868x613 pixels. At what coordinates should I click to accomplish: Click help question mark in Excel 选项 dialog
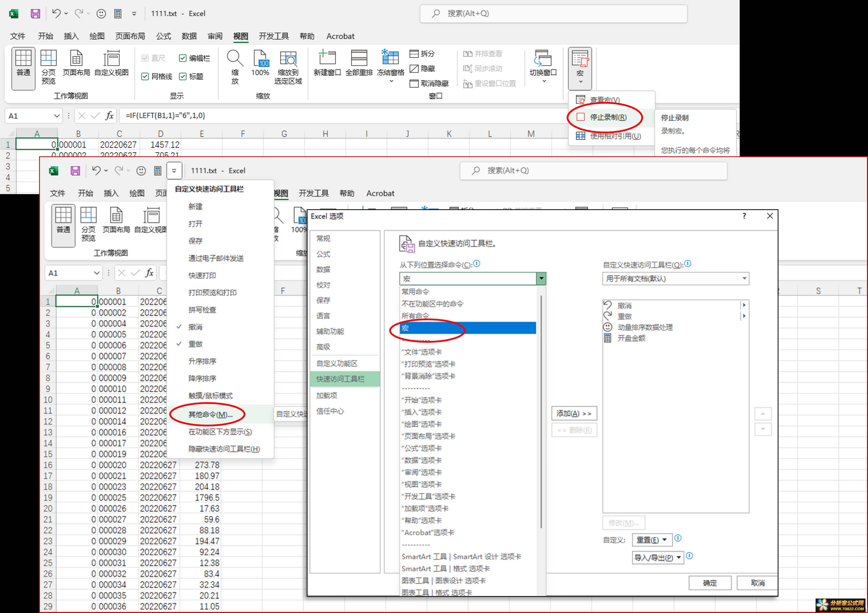(744, 216)
